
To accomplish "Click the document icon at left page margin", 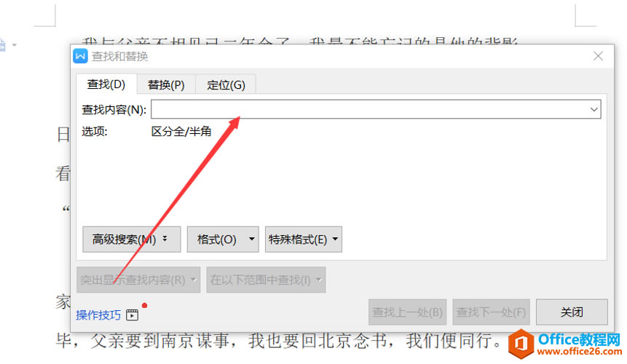I will pos(2,44).
